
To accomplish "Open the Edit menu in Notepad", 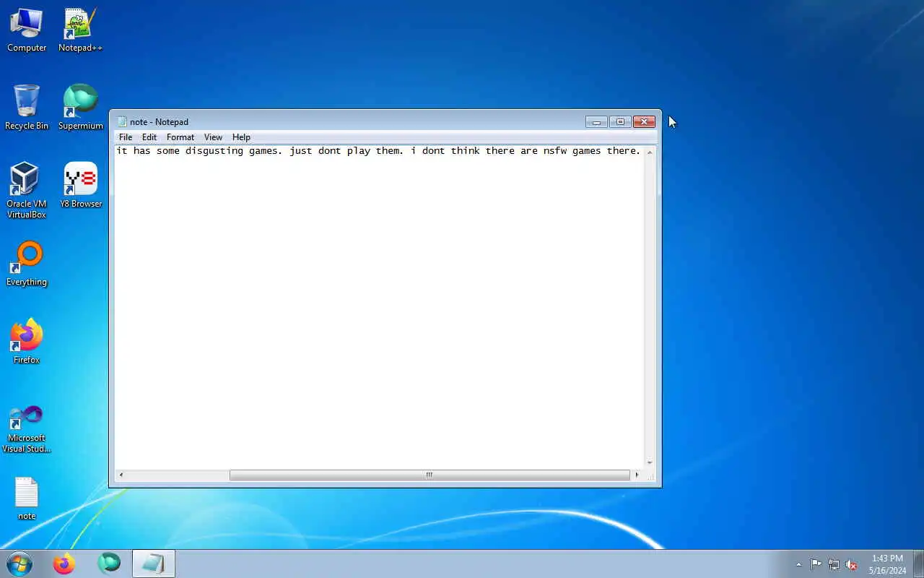I will point(149,137).
